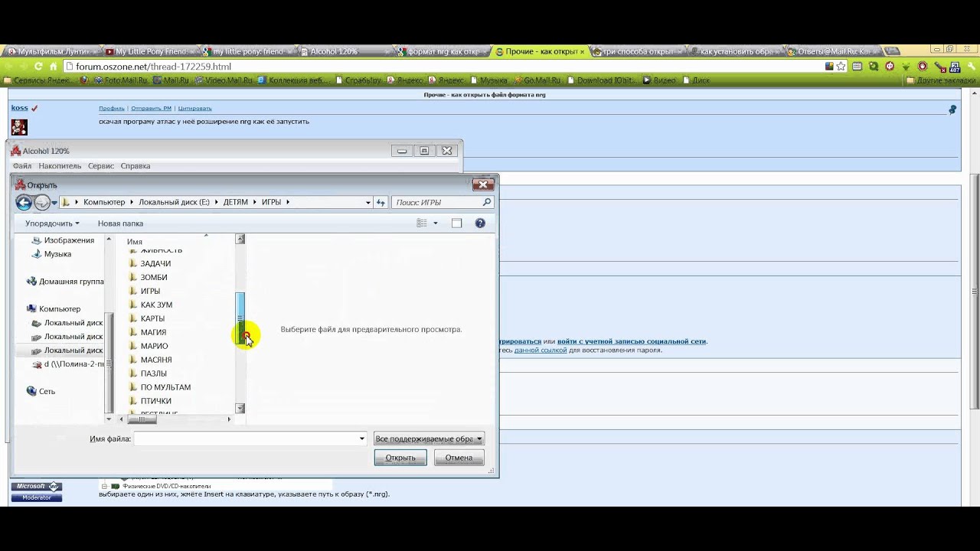Open the browser wrench settings menu
This screenshot has height=551, width=980.
(x=971, y=67)
